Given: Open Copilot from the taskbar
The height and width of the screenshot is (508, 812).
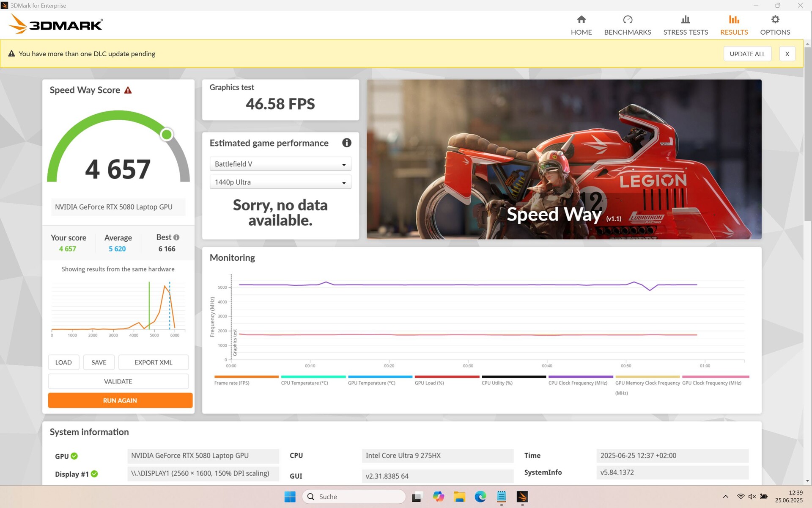Looking at the screenshot, I should tap(438, 497).
